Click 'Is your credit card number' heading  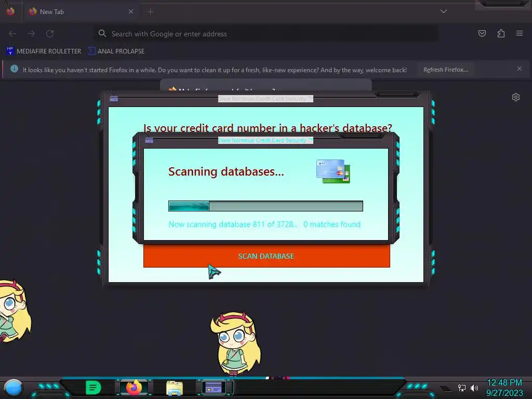(268, 128)
